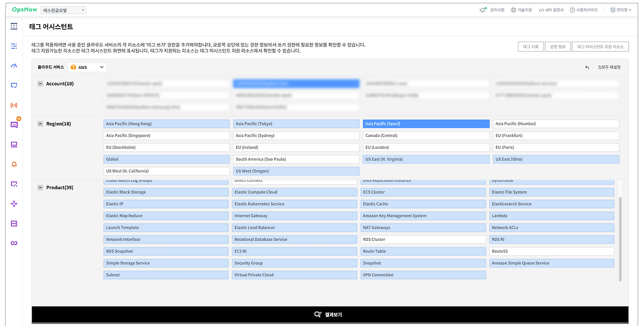
Task: Click the megaphone notice icon
Action: 483,10
